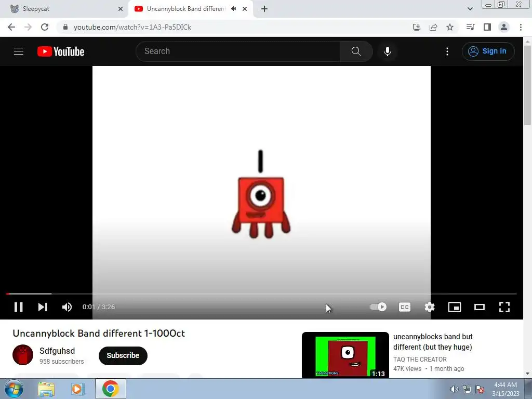
Task: Open Chrome three-dot menu
Action: 521,27
